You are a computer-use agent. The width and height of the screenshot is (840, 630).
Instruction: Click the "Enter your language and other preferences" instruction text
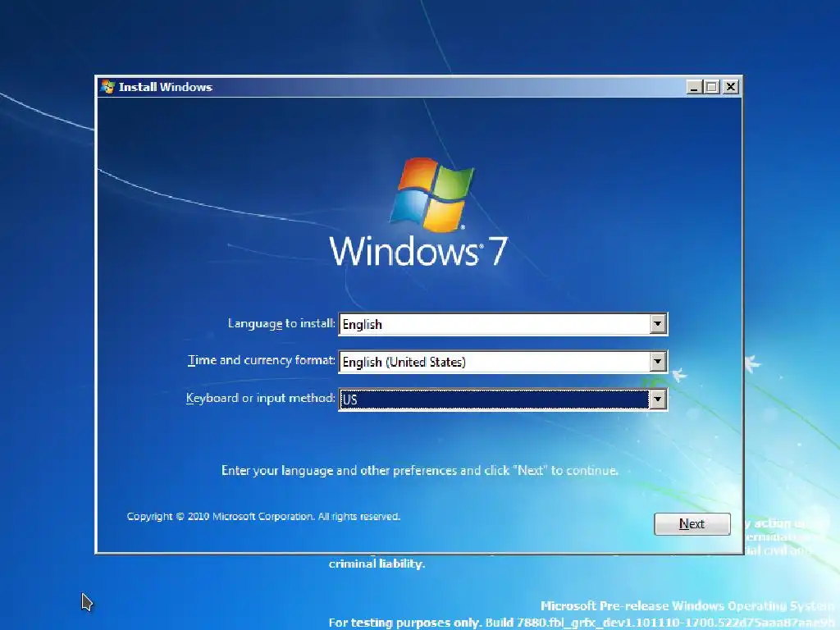coord(419,470)
